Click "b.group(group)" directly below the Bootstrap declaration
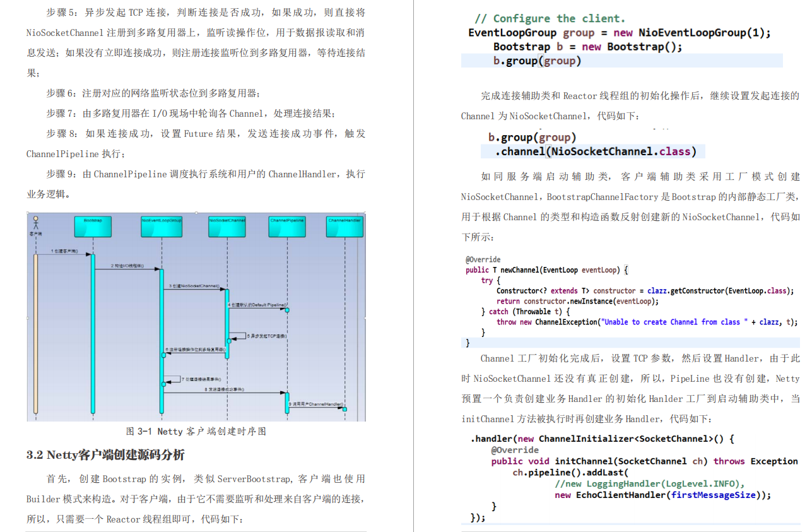 [x=538, y=61]
